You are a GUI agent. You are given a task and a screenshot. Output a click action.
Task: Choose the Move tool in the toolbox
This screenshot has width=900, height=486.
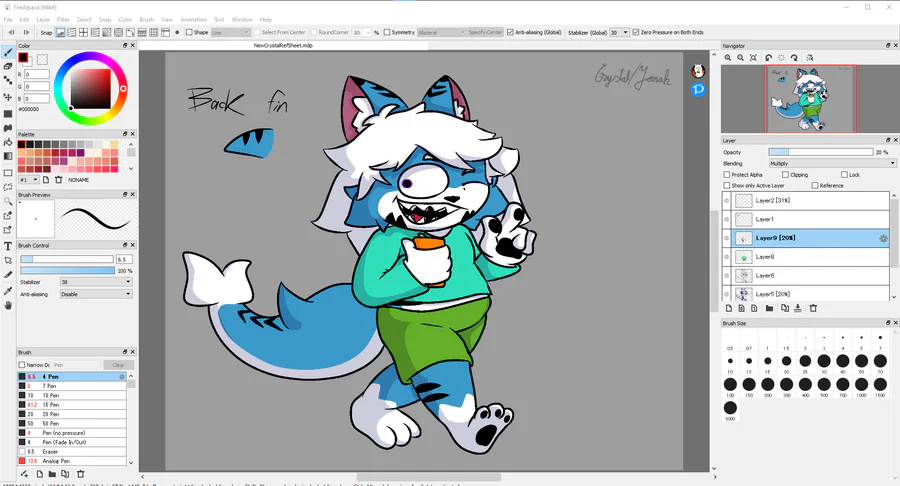tap(8, 97)
